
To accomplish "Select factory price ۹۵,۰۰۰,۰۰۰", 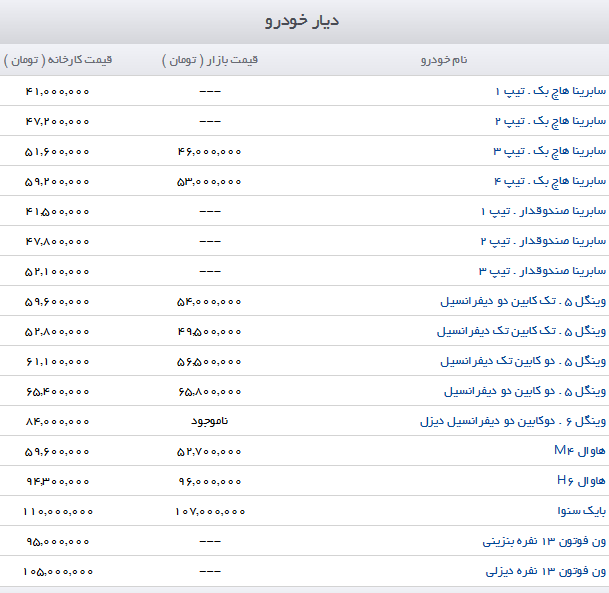I will pyautogui.click(x=58, y=541).
